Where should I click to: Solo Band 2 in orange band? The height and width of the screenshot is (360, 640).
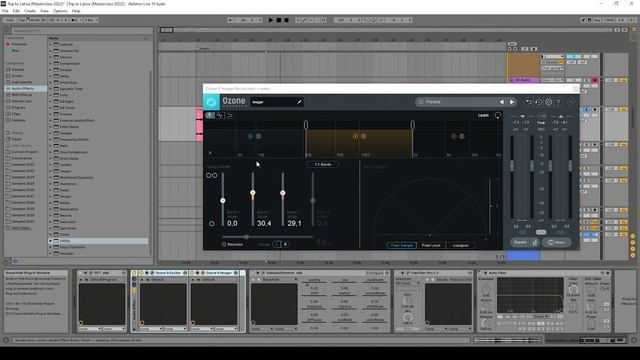coord(363,136)
